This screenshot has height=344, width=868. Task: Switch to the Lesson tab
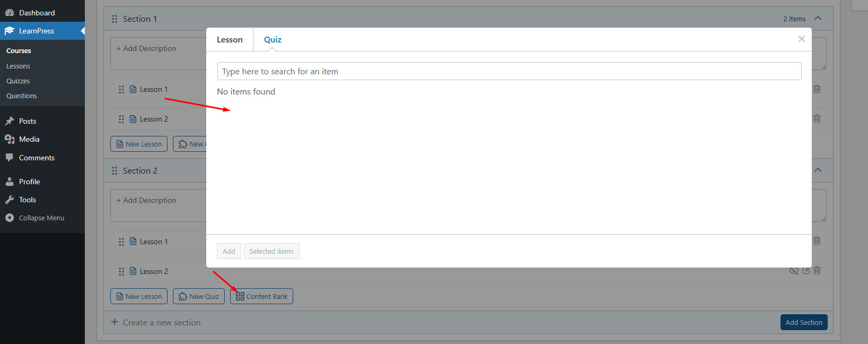[230, 40]
